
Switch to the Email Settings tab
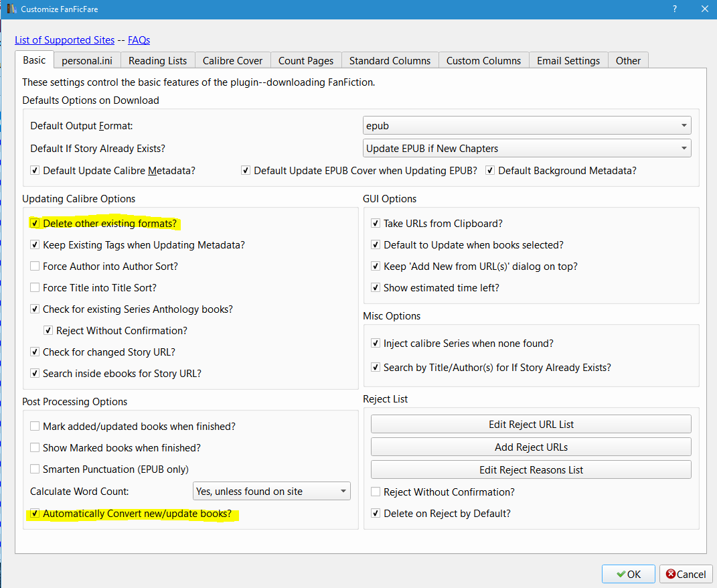(568, 60)
